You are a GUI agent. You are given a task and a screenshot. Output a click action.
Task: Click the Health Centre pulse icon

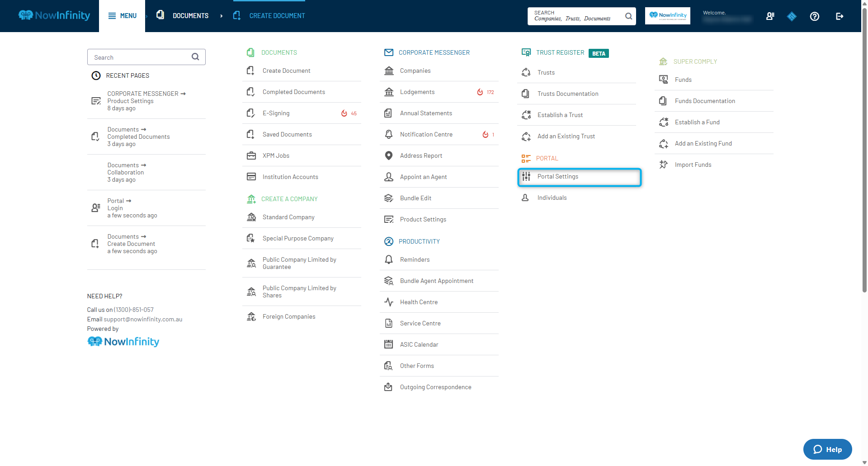[x=388, y=302]
